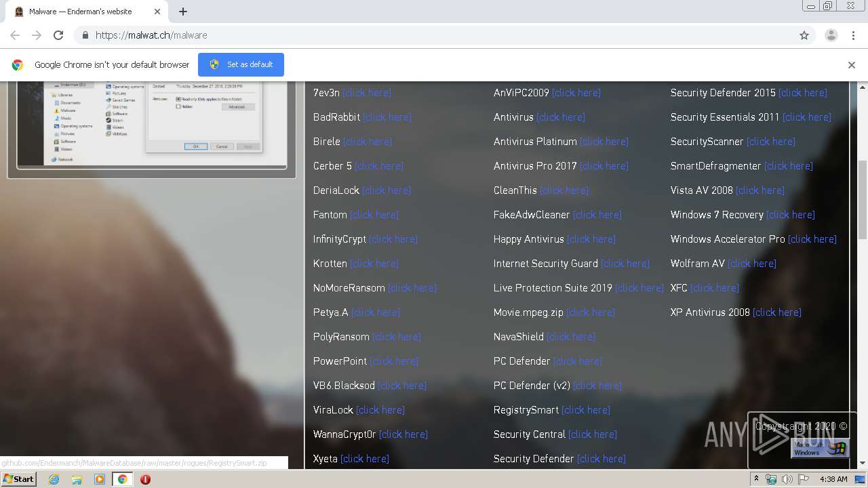The width and height of the screenshot is (868, 488).
Task: Click the scrollbar down arrow
Action: (863, 464)
